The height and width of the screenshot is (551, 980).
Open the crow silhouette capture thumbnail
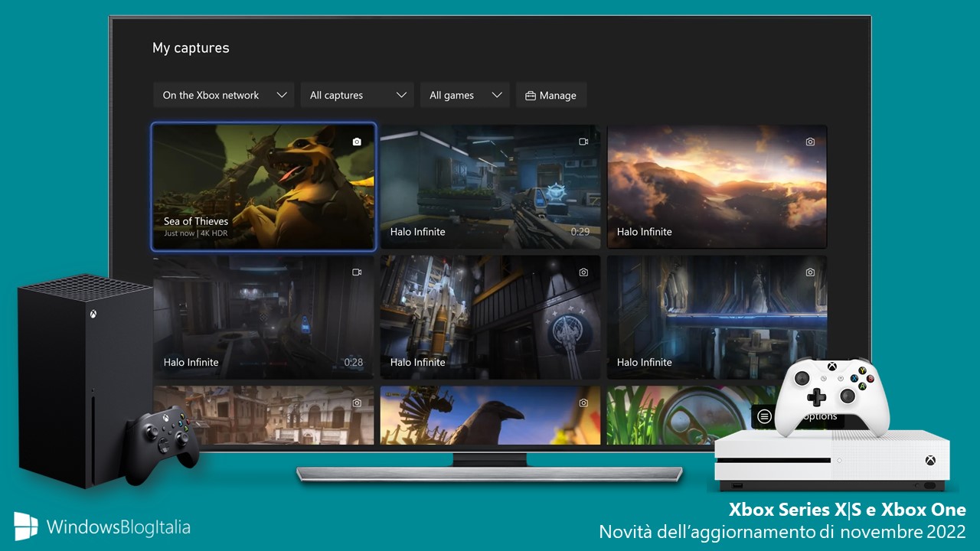[490, 416]
